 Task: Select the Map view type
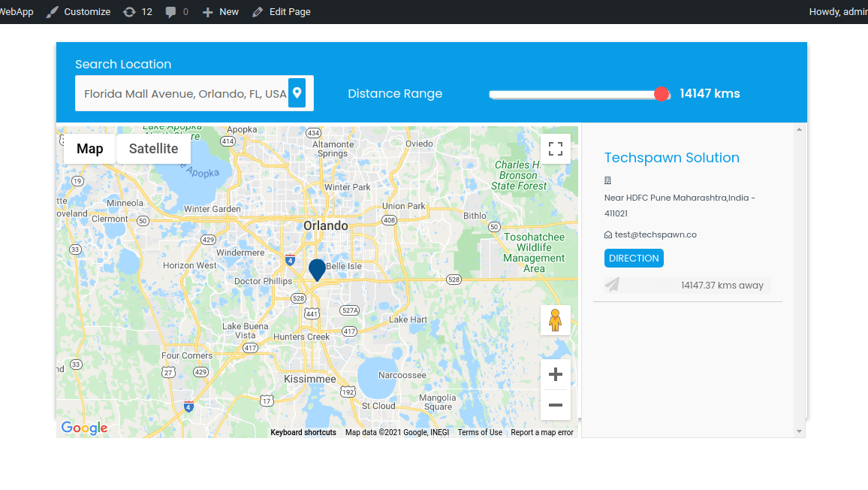point(89,149)
